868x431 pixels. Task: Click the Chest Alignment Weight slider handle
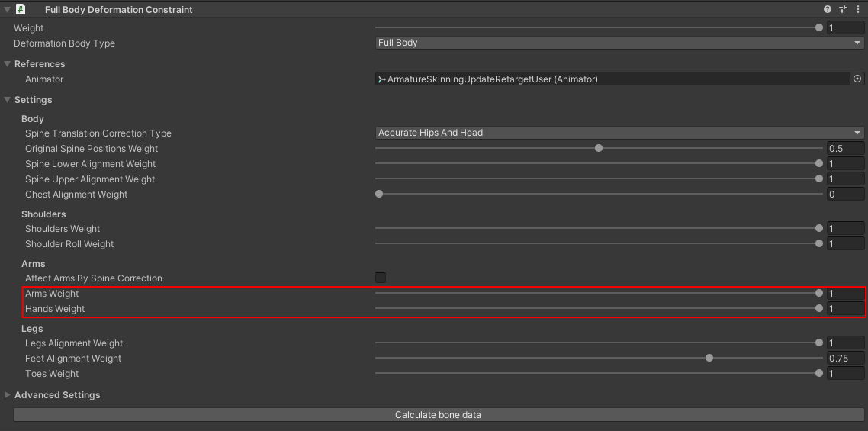(379, 194)
